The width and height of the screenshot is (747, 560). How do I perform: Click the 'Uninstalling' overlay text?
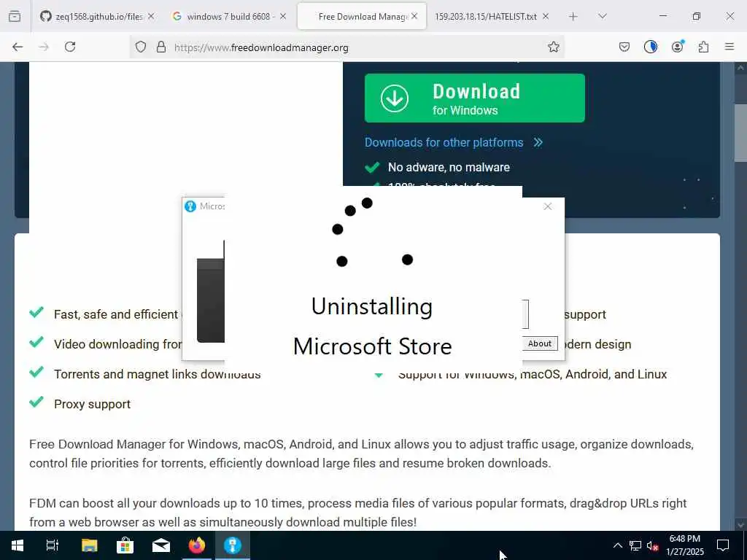pyautogui.click(x=372, y=306)
